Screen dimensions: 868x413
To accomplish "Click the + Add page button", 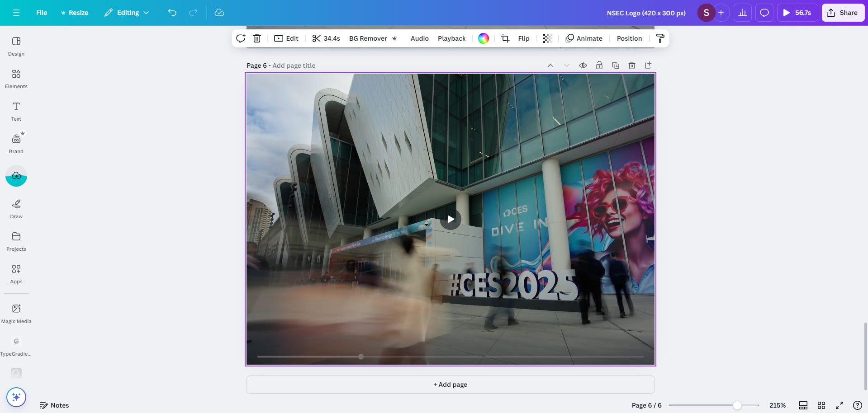I will pos(451,385).
